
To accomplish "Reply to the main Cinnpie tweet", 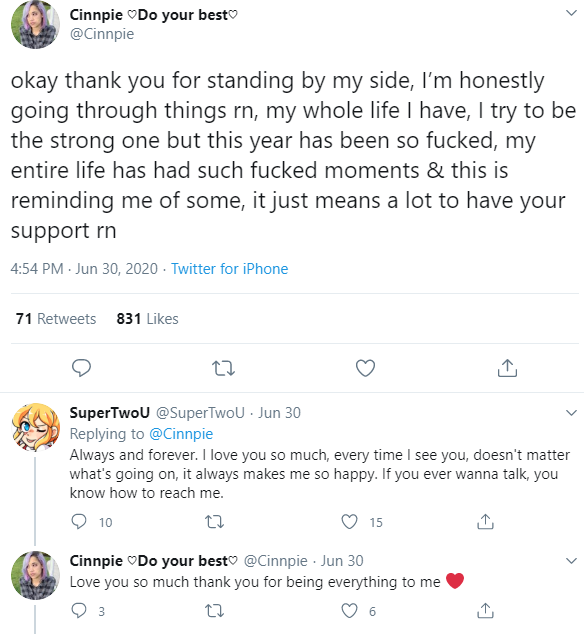I will tap(81, 368).
